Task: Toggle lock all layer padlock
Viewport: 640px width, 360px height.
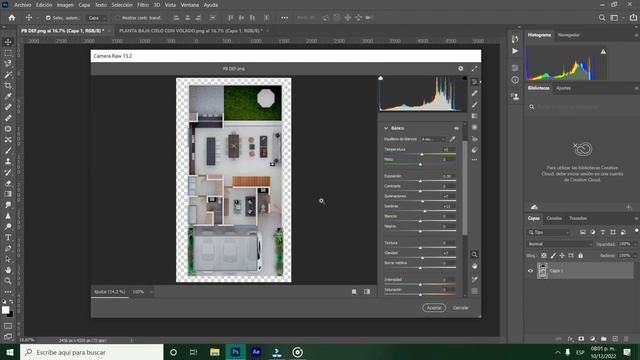Action: pyautogui.click(x=580, y=256)
